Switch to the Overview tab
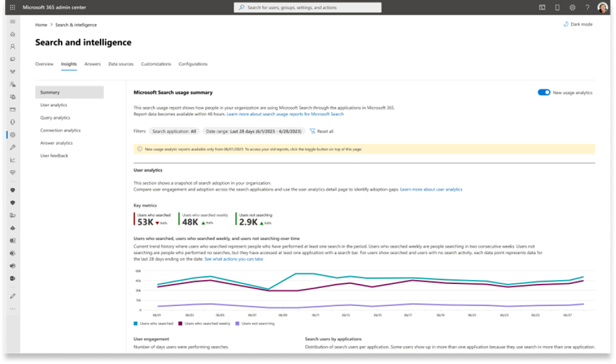This screenshot has width=616, height=364. click(44, 64)
